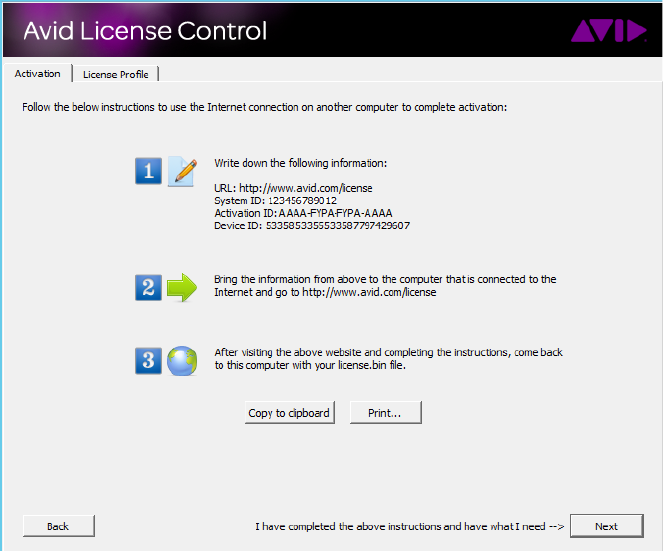This screenshot has width=663, height=551.
Task: Select the System ID 123456789012 text
Action: tap(275, 200)
